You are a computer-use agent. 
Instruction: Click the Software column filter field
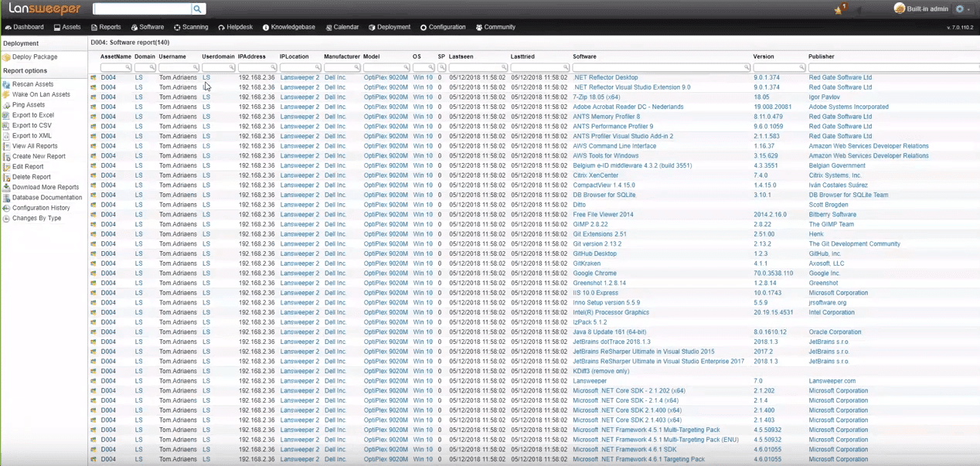point(662,67)
